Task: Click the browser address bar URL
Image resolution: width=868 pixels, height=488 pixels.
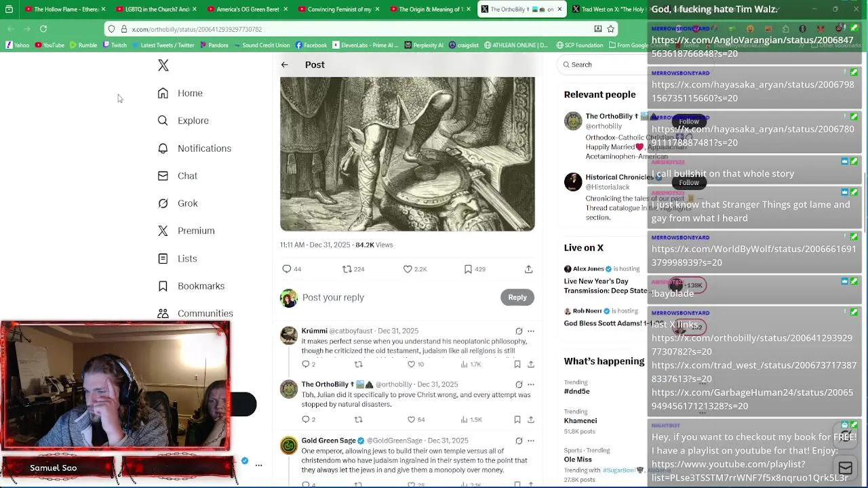Action: click(197, 29)
